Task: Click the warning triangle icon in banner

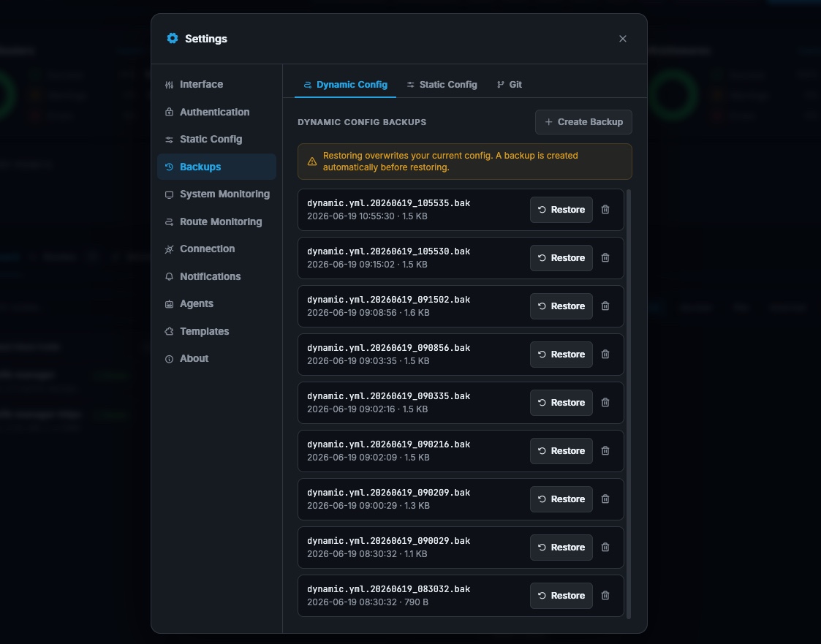Action: (x=312, y=162)
